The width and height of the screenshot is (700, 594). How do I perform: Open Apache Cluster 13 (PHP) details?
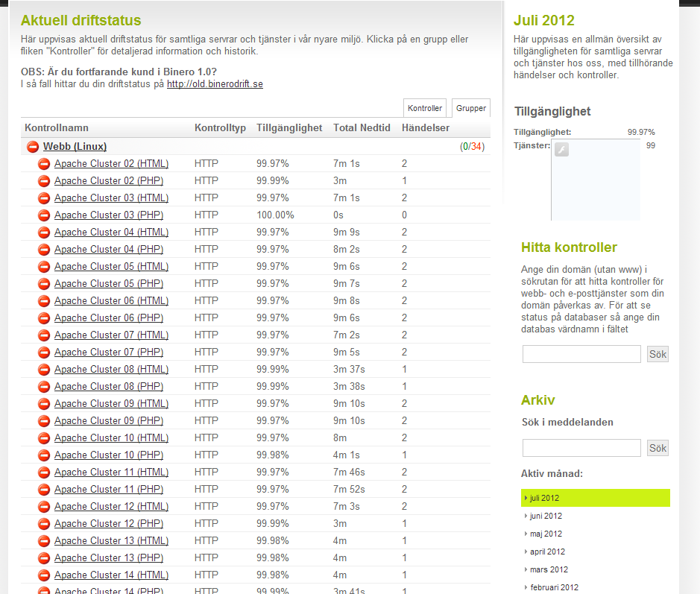109,557
